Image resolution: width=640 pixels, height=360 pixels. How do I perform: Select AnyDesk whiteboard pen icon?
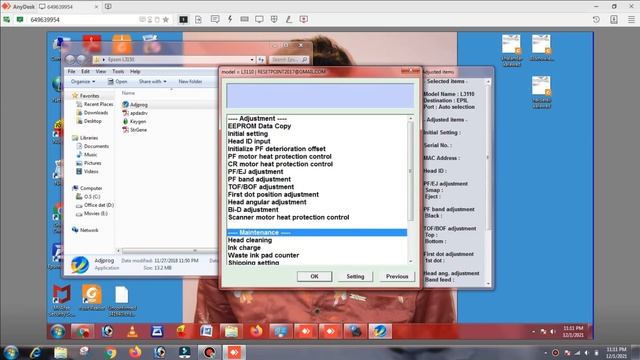coord(289,19)
